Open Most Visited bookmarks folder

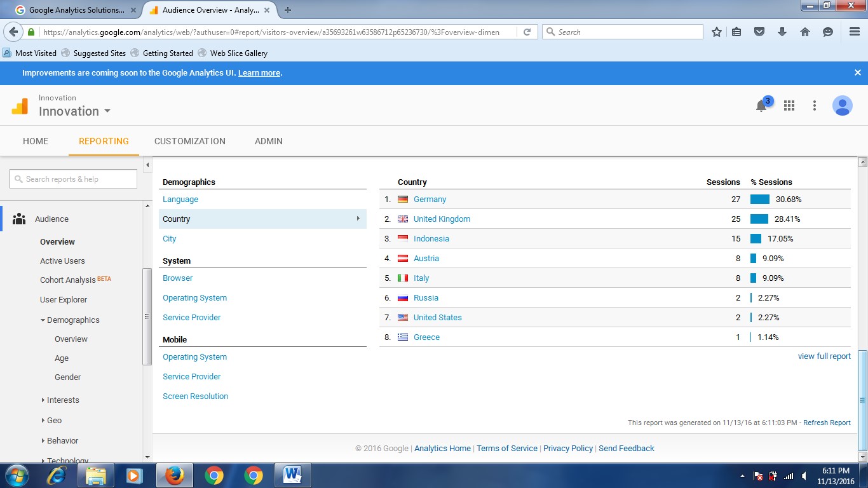pyautogui.click(x=30, y=53)
